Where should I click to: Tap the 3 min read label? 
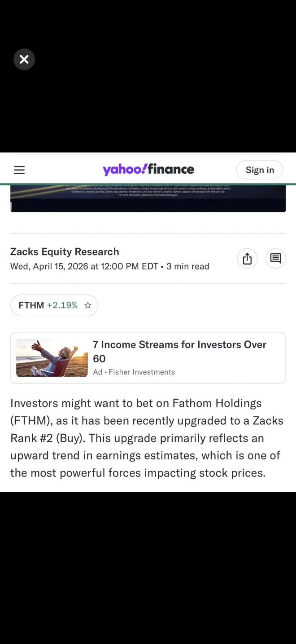tap(188, 266)
